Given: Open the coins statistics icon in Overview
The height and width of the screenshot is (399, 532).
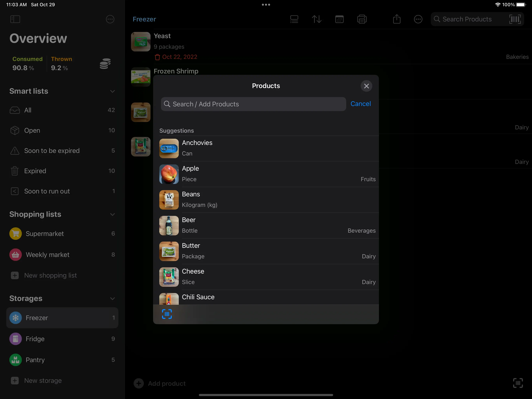Looking at the screenshot, I should click(105, 64).
